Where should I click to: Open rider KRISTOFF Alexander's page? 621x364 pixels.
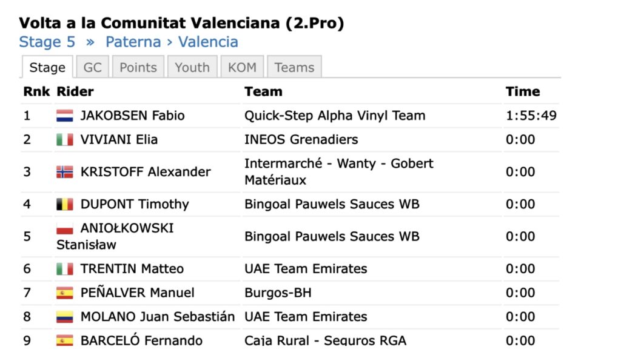(x=146, y=172)
